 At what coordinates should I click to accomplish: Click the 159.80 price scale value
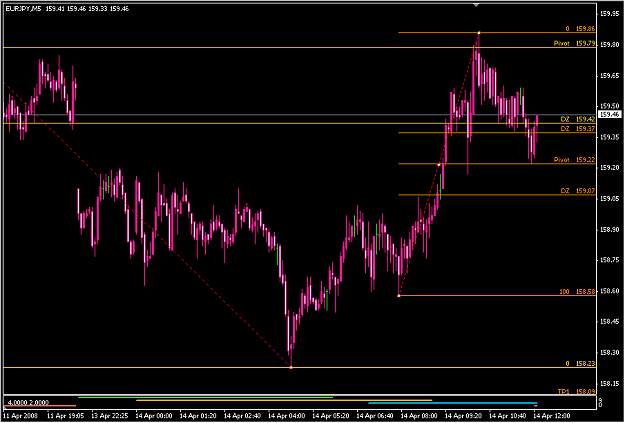(x=609, y=45)
